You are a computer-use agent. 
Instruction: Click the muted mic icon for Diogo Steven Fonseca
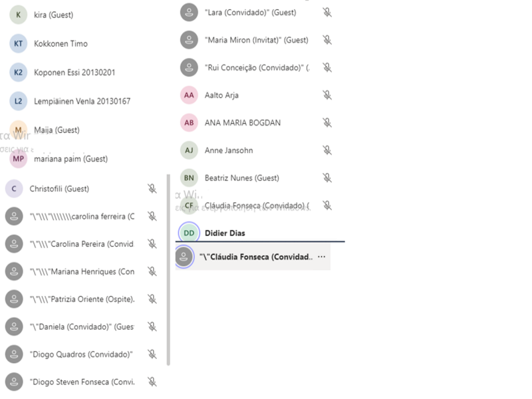[x=152, y=382]
